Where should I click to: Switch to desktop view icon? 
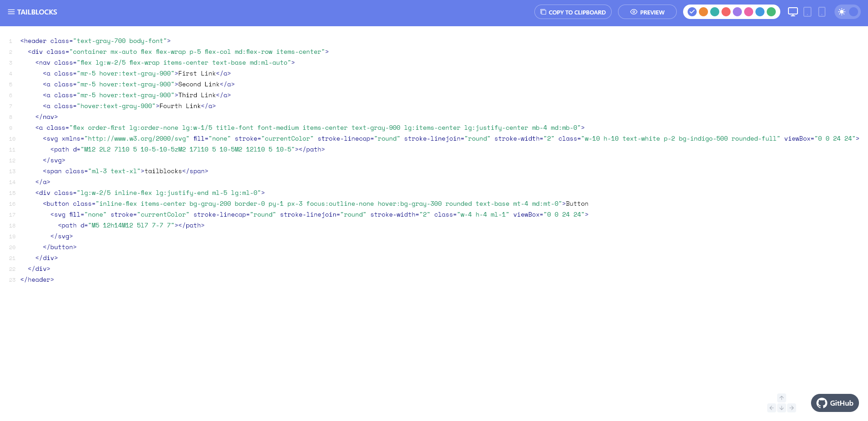point(793,12)
